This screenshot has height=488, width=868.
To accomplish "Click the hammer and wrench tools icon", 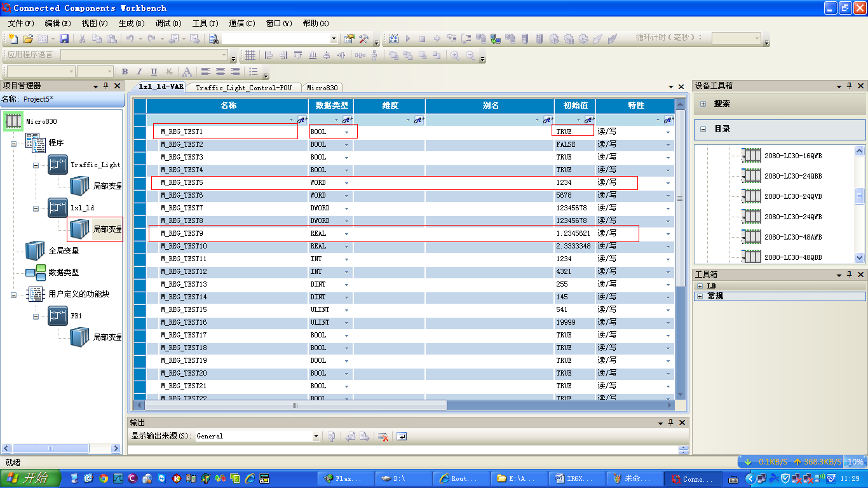I will pyautogui.click(x=363, y=39).
